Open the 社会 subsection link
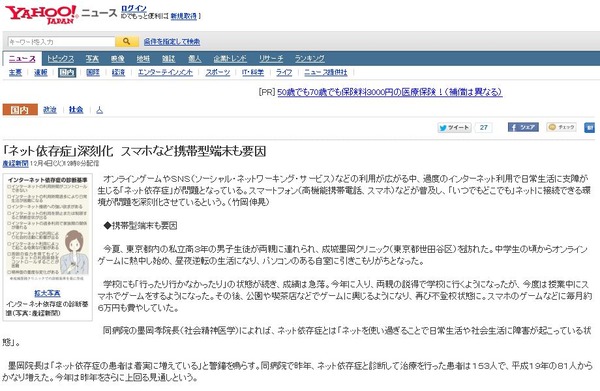 76,110
